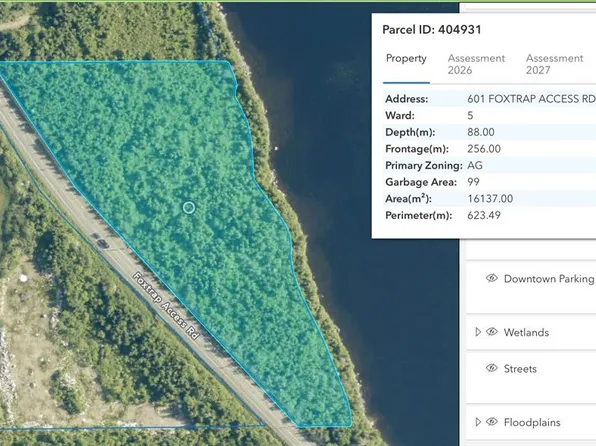Screen dimensions: 596x446
Task: Toggle visibility of Downtown Parking layer
Action: (491, 278)
